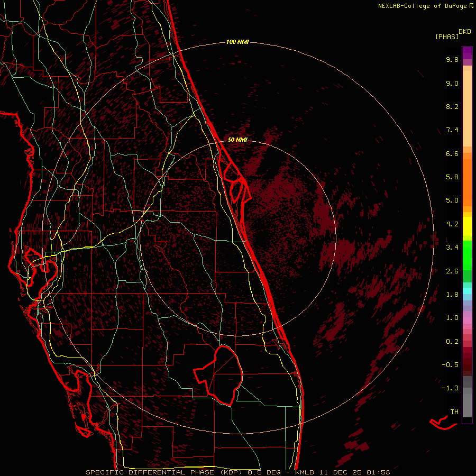This screenshot has width=476, height=476.
Task: Select the 1.8 value on the scale
Action: click(x=452, y=295)
